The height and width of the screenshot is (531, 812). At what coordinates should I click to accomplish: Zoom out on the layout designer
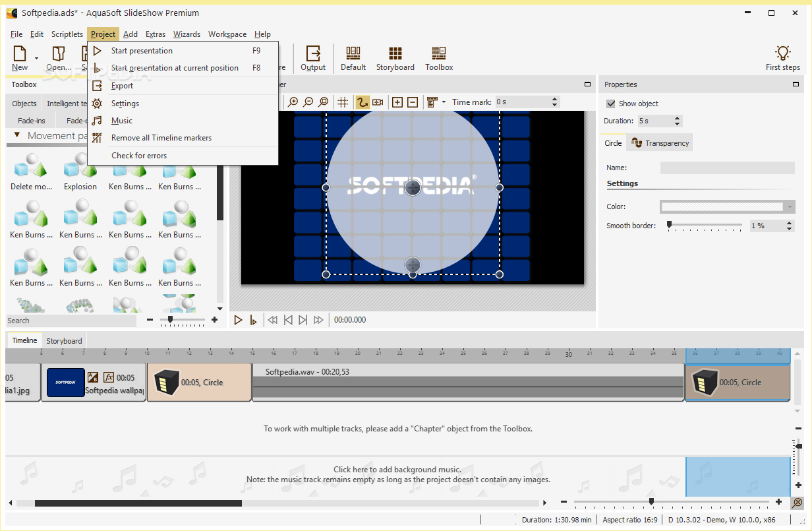pyautogui.click(x=308, y=102)
